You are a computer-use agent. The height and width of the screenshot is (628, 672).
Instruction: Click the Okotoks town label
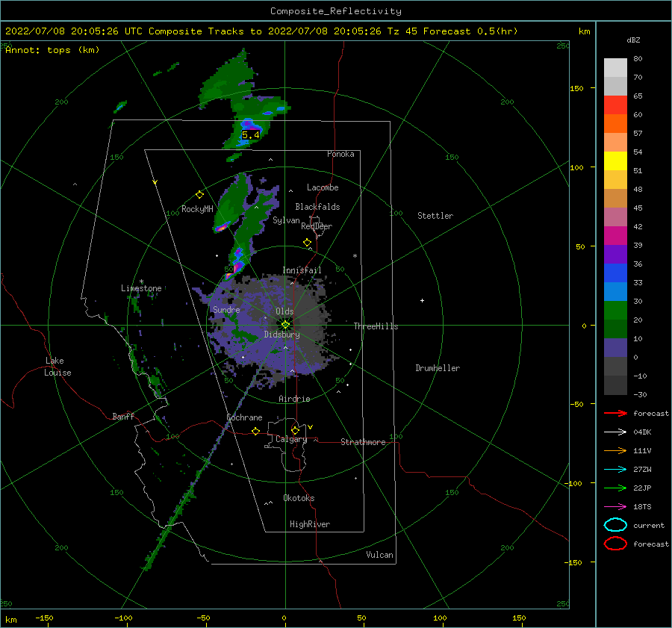point(299,498)
